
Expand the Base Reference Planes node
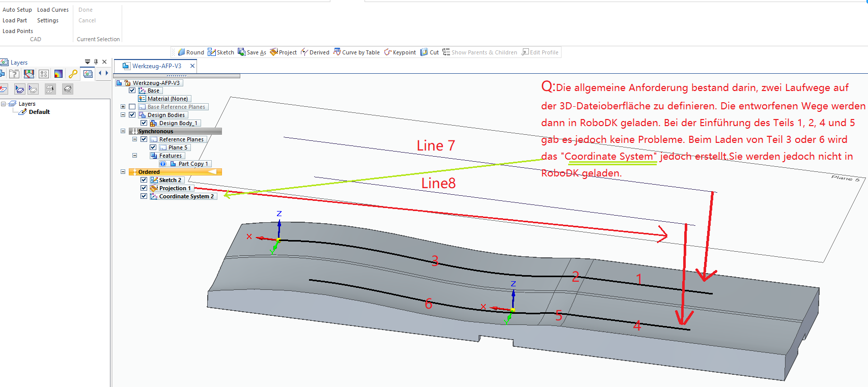coord(123,107)
